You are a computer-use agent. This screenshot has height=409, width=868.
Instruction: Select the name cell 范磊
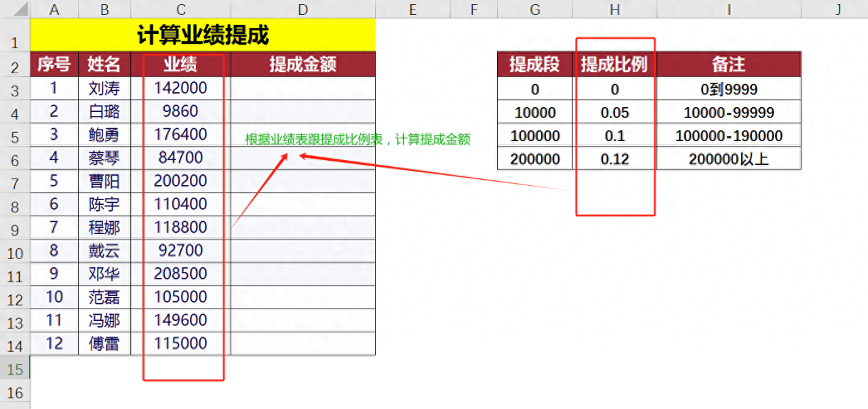104,296
